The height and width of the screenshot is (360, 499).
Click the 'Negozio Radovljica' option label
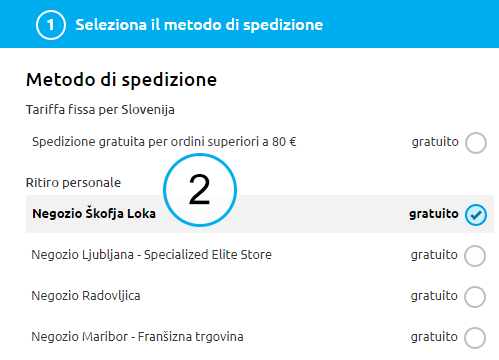86,296
